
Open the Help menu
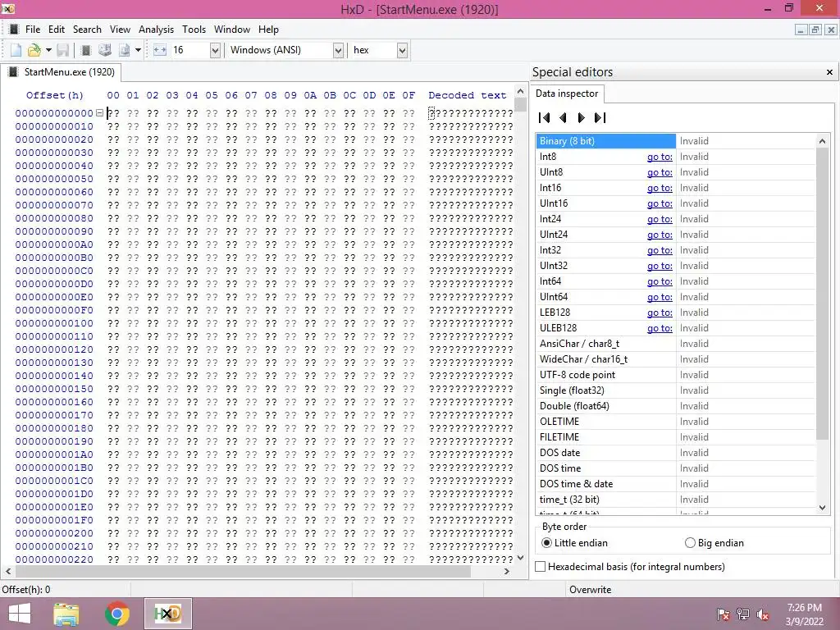[x=268, y=30]
